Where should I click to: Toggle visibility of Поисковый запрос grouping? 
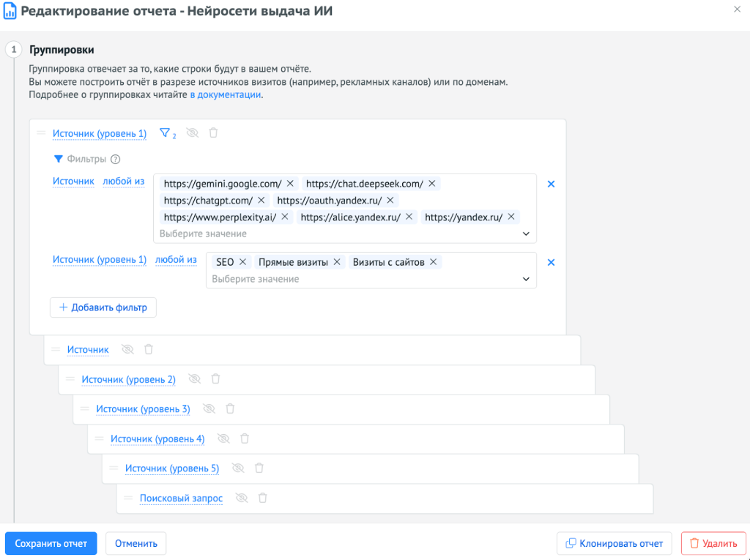tap(242, 498)
